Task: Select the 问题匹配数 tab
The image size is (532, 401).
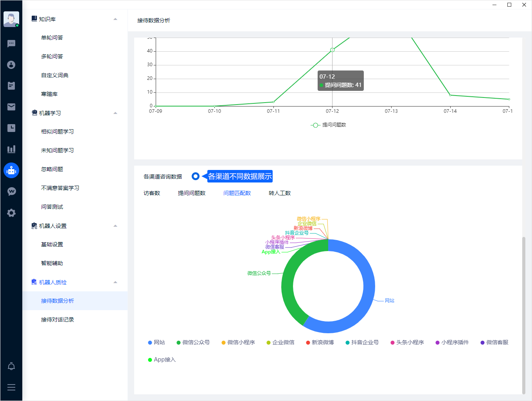Action: (x=237, y=193)
